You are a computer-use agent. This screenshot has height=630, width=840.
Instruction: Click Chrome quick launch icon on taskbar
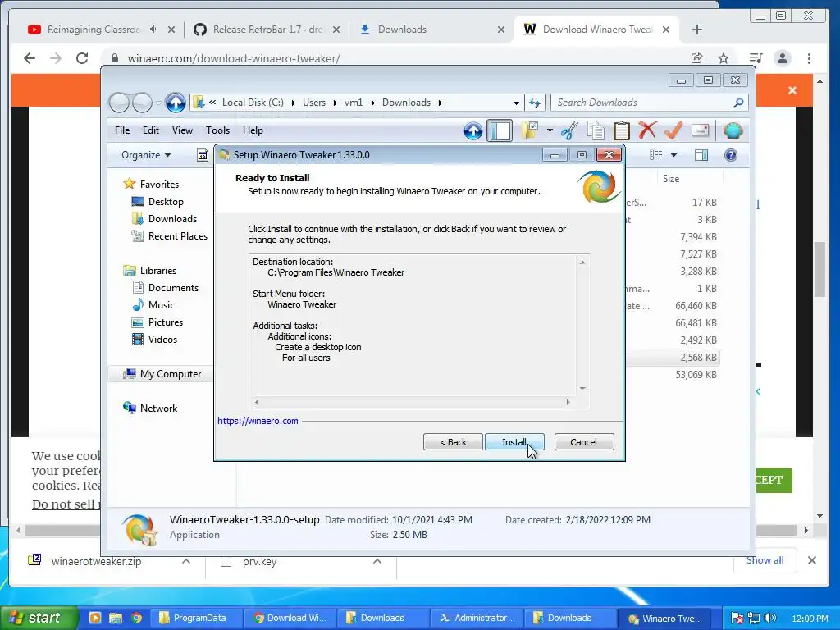(137, 619)
